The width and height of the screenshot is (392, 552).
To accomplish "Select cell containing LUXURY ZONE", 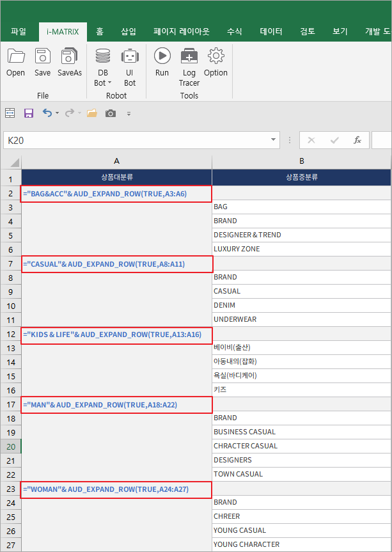I will (301, 249).
